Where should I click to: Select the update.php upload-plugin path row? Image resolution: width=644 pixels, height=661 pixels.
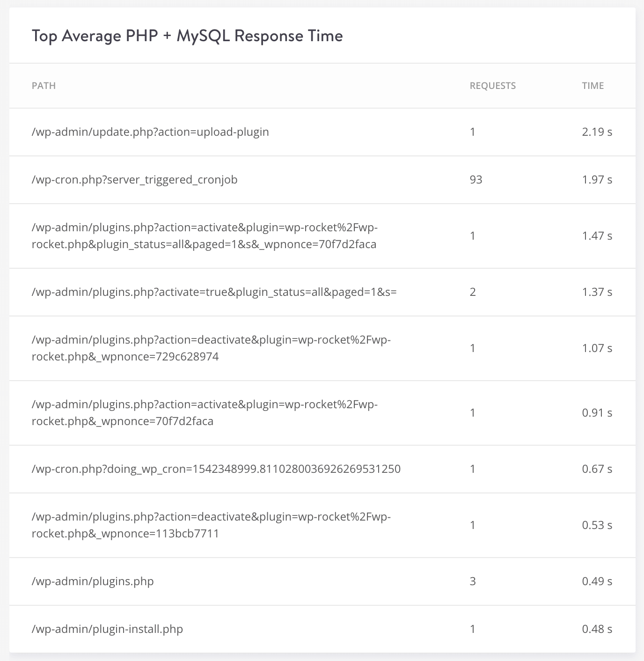pos(150,132)
